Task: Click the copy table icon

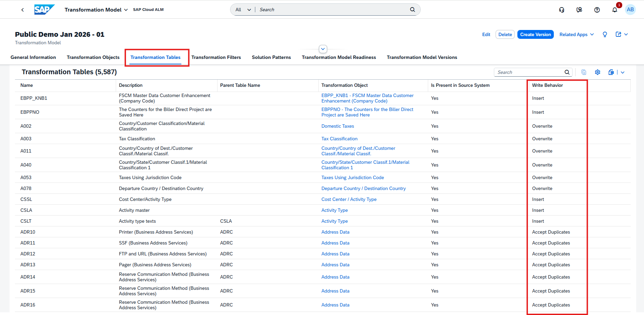Action: coord(584,72)
